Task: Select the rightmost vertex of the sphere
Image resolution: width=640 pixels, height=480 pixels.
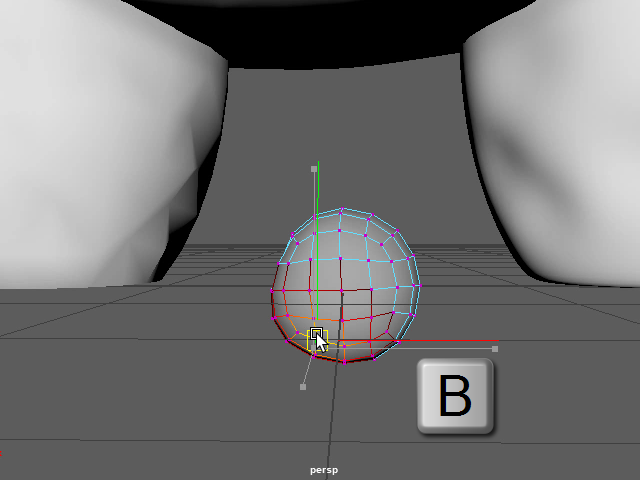Action: point(418,285)
